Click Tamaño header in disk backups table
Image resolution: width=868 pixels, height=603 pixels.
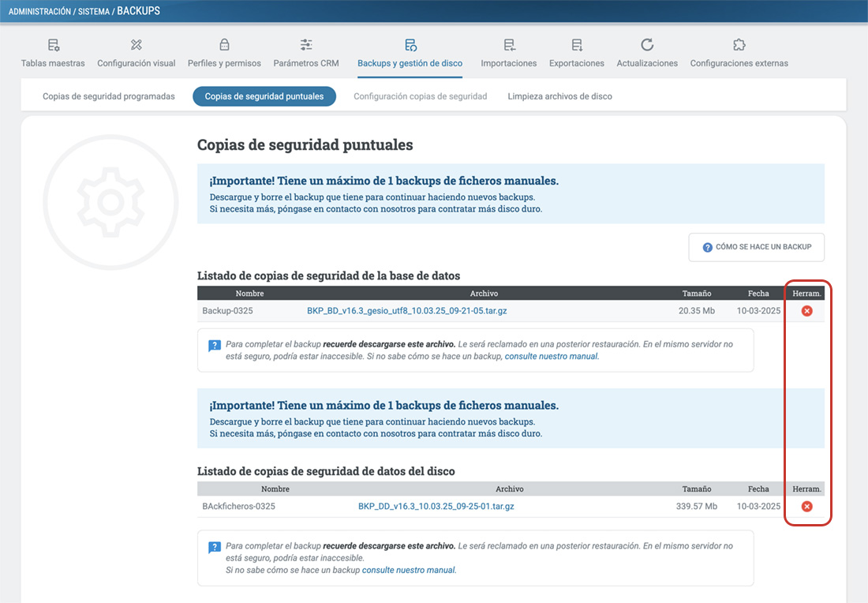[697, 489]
